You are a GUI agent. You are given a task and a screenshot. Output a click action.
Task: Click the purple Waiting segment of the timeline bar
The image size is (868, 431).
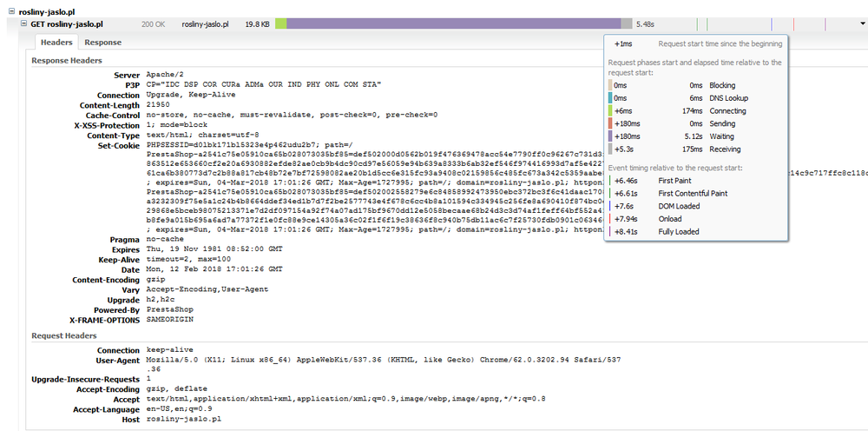coord(453,23)
